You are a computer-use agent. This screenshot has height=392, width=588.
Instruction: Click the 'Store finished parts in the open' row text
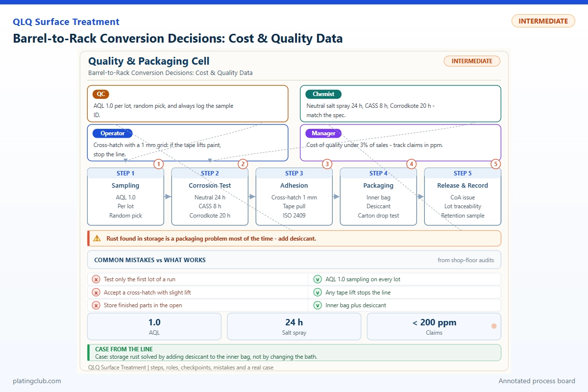(x=143, y=305)
